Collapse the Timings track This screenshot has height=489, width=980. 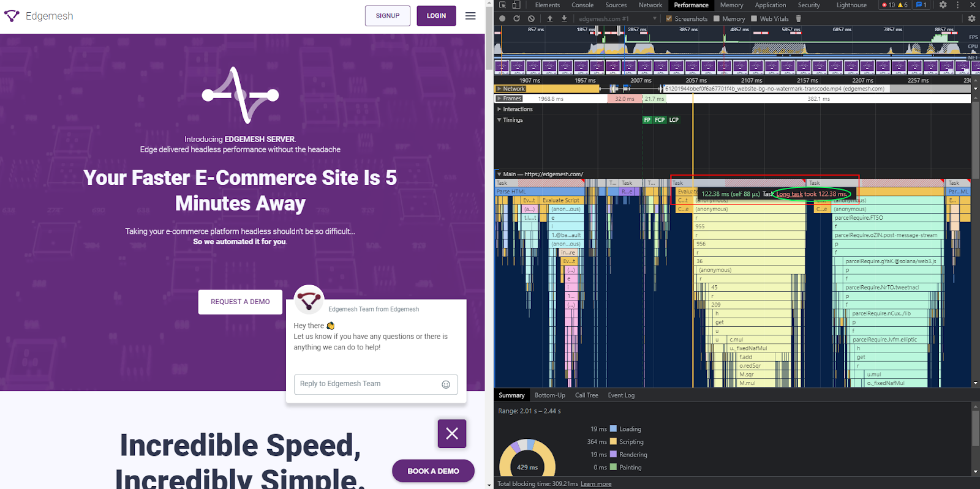[499, 120]
